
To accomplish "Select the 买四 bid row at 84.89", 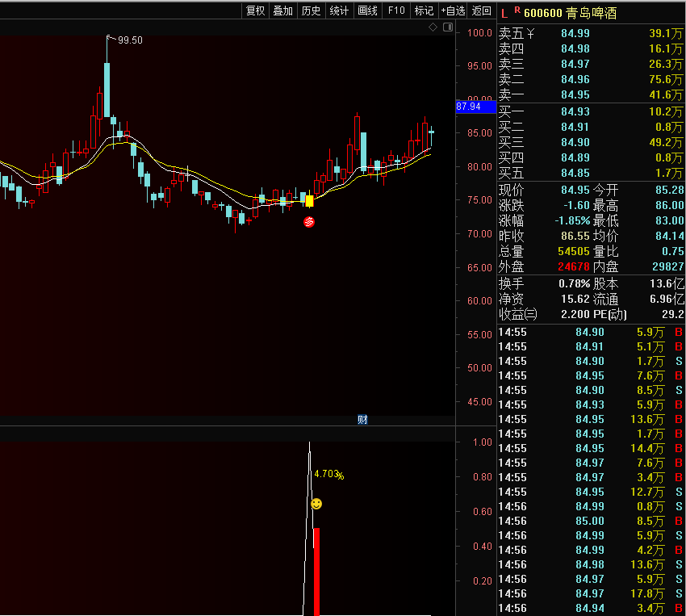I will 591,157.
